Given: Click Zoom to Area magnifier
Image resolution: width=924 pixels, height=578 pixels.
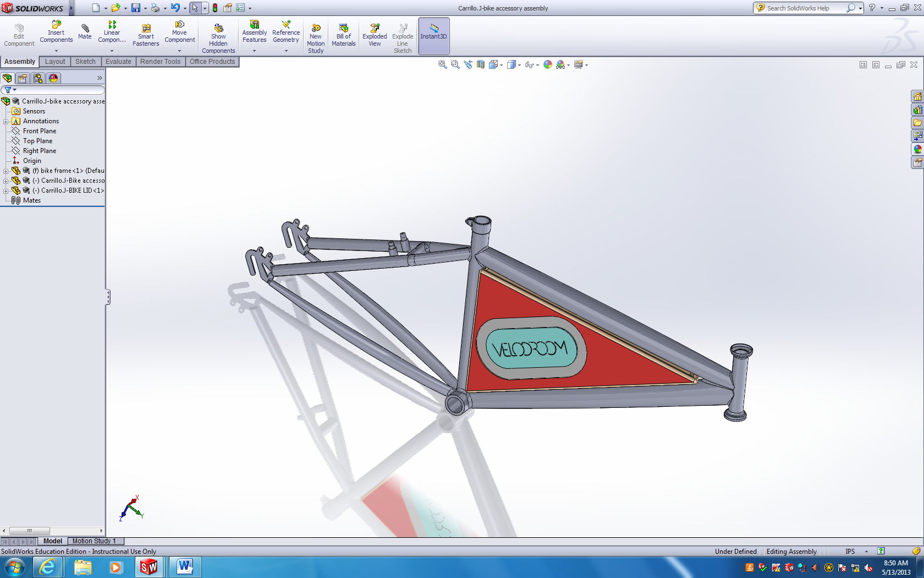Looking at the screenshot, I should [x=455, y=64].
